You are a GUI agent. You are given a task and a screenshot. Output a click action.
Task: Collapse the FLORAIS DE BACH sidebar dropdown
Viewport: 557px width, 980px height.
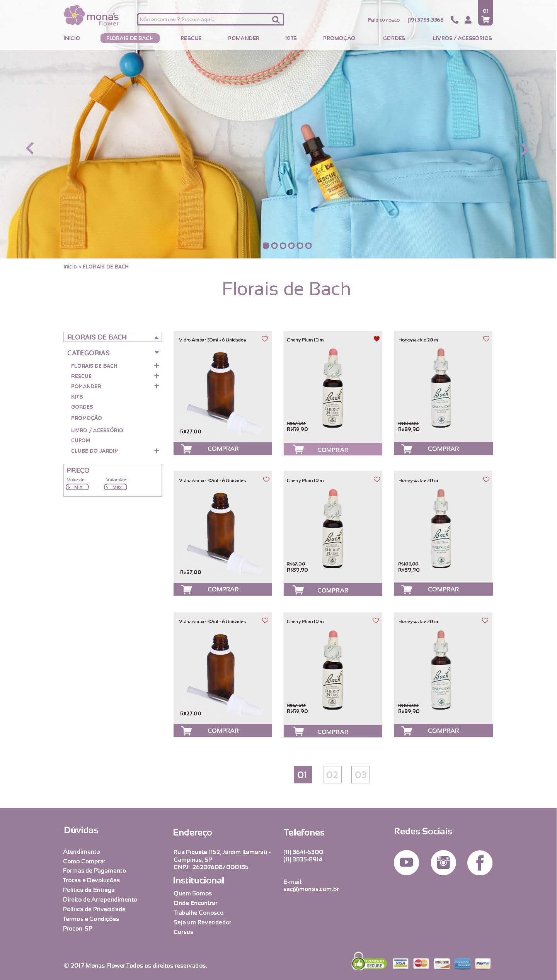[156, 337]
